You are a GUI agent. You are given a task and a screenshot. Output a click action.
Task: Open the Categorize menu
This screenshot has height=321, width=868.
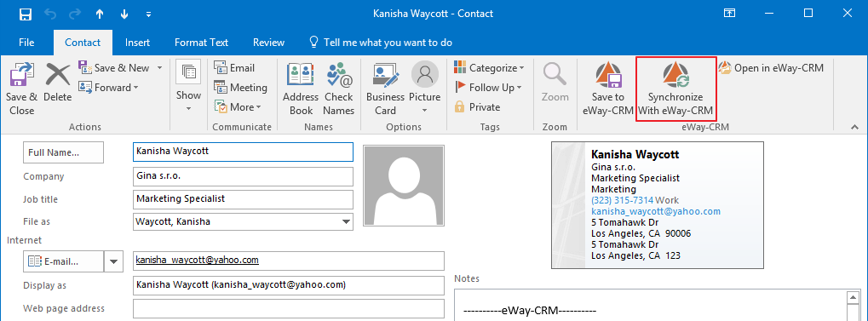coord(489,68)
